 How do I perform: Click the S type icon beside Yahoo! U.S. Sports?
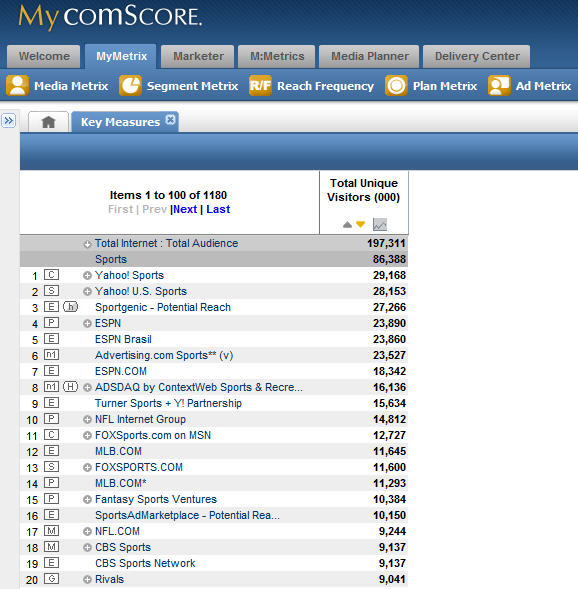[x=51, y=291]
